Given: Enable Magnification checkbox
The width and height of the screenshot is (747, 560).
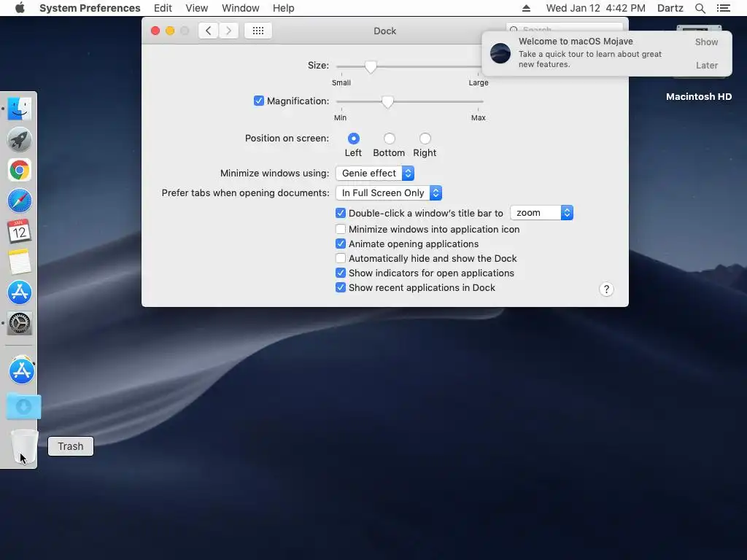Looking at the screenshot, I should (x=259, y=101).
